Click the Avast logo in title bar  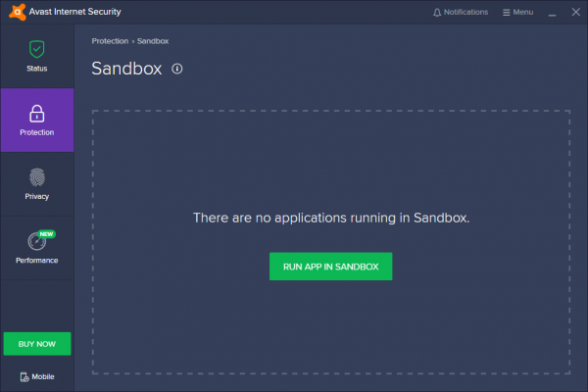(12, 12)
